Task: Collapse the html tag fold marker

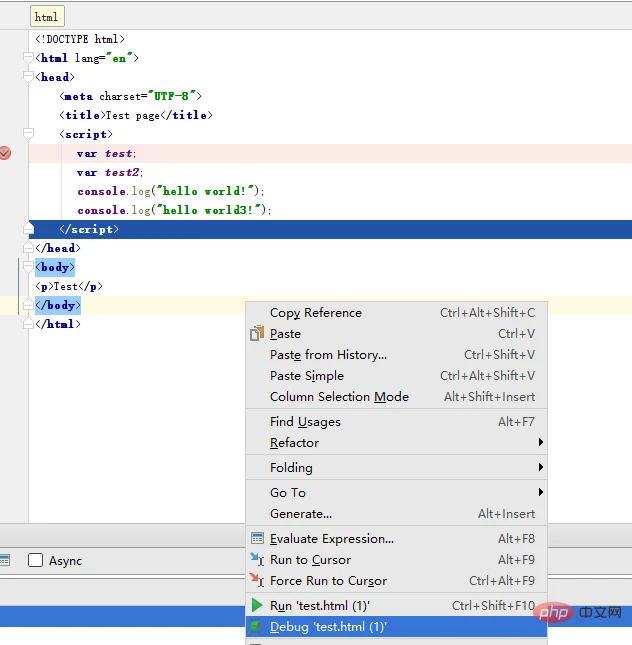Action: (30, 58)
